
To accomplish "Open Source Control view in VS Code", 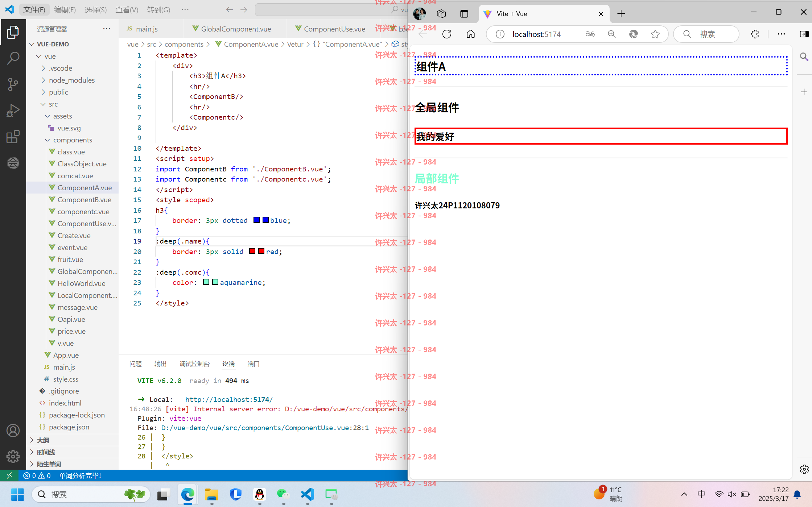I will (13, 84).
